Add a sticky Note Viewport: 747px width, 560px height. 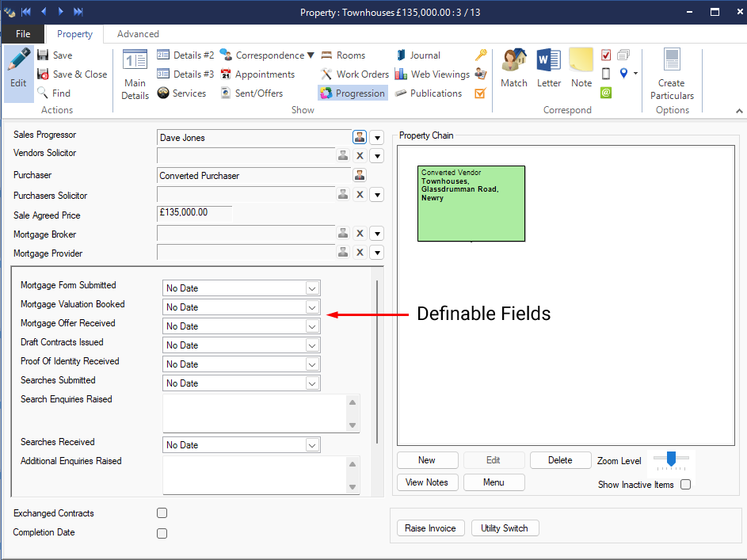pos(581,68)
